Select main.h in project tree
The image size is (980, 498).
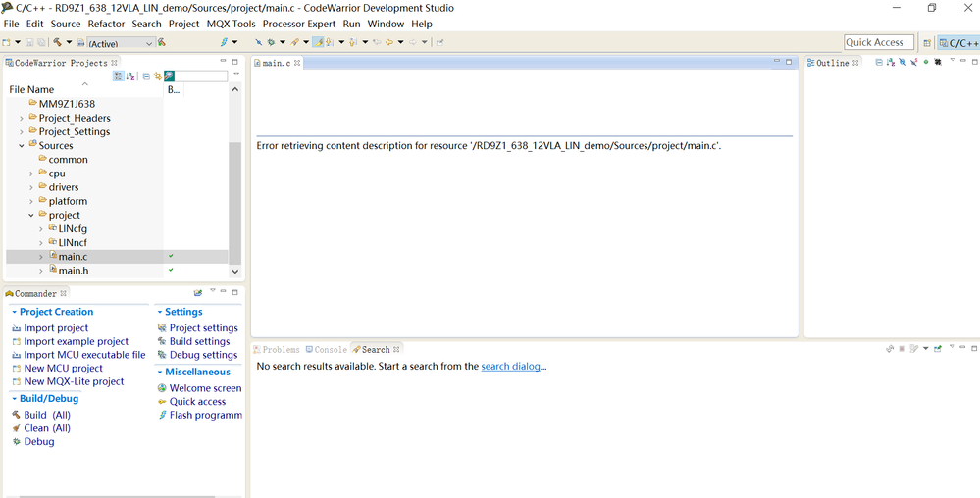tap(74, 271)
